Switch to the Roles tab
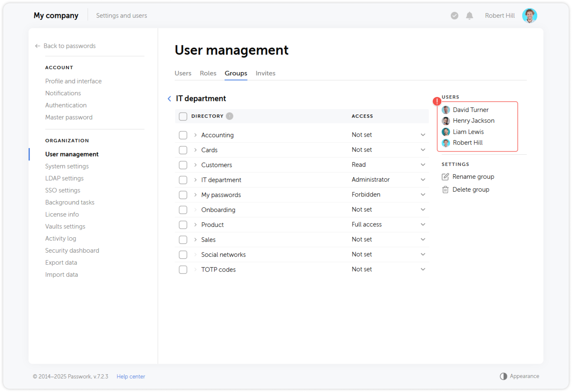 pos(208,73)
